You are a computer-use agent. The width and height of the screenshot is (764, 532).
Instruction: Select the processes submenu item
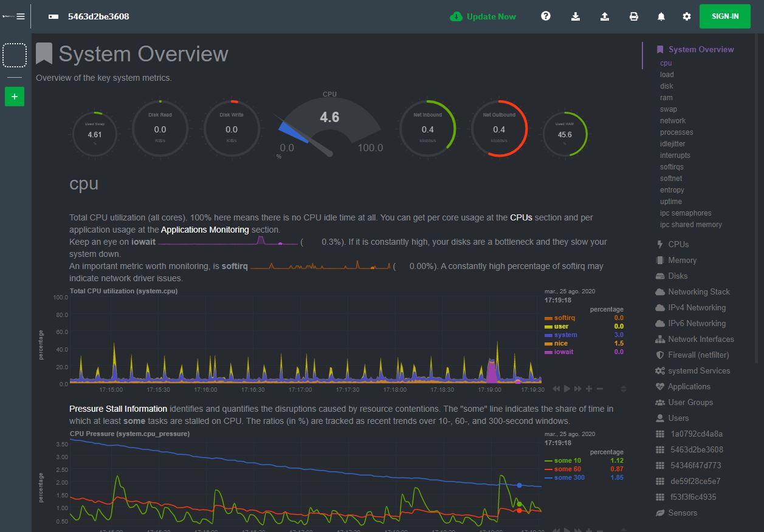point(676,132)
